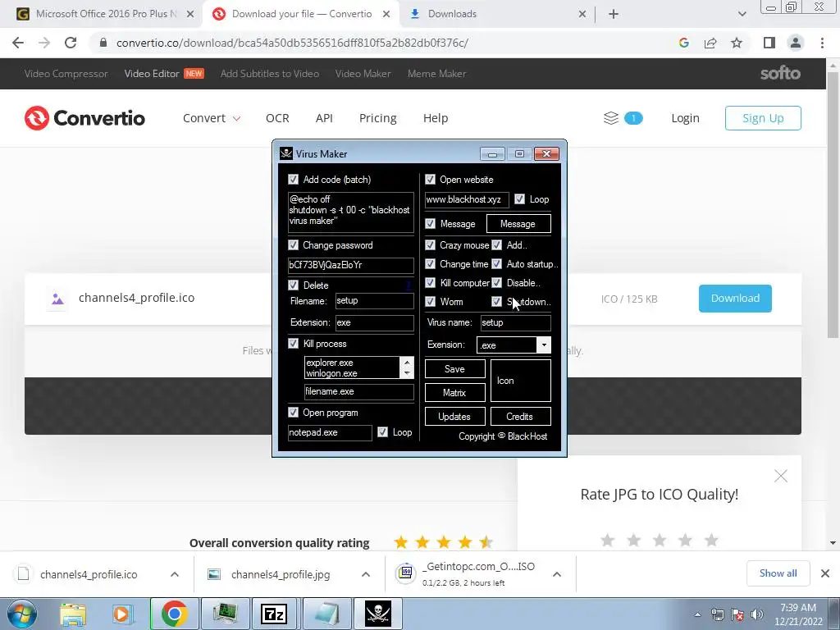
Task: Open the Chrome side panel icon
Action: tap(769, 43)
